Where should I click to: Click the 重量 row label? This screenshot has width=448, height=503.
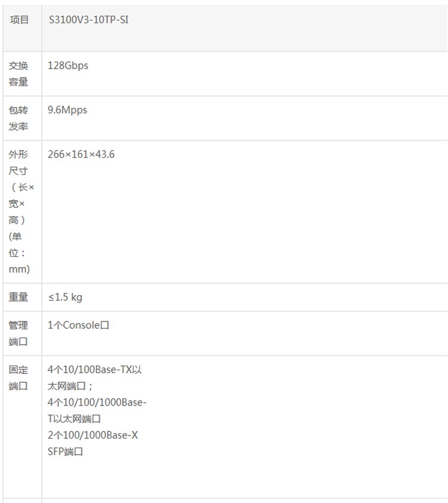pos(19,297)
